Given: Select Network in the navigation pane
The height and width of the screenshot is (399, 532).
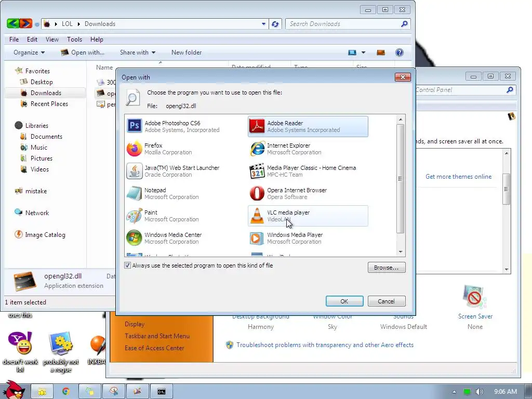Looking at the screenshot, I should click(x=37, y=212).
